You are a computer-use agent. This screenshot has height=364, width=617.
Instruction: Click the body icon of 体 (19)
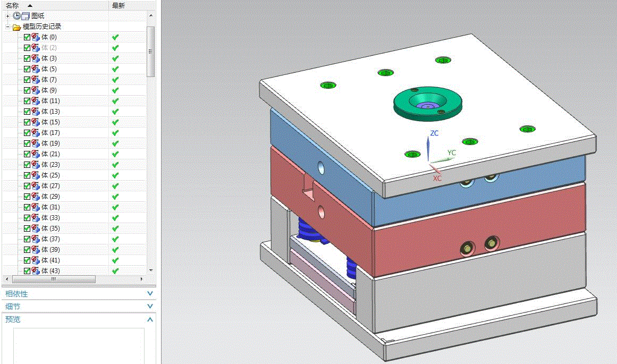36,143
